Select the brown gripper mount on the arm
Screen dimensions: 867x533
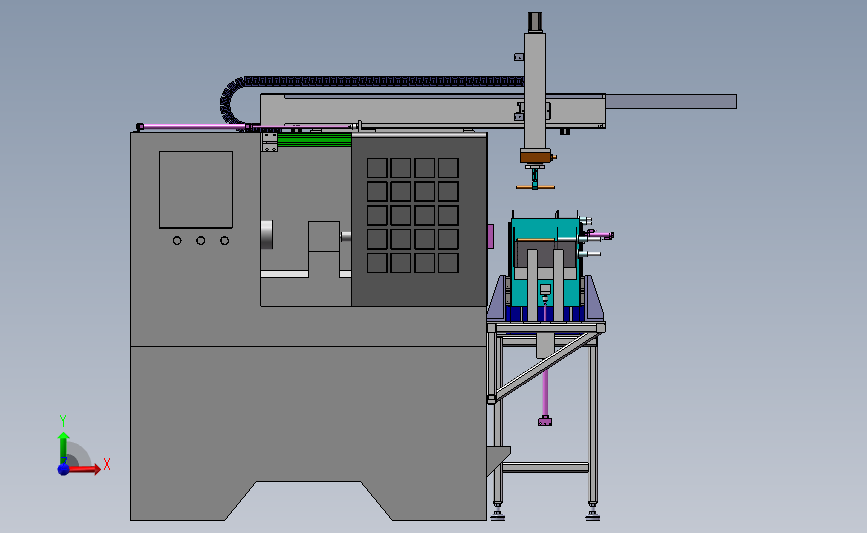coord(535,157)
